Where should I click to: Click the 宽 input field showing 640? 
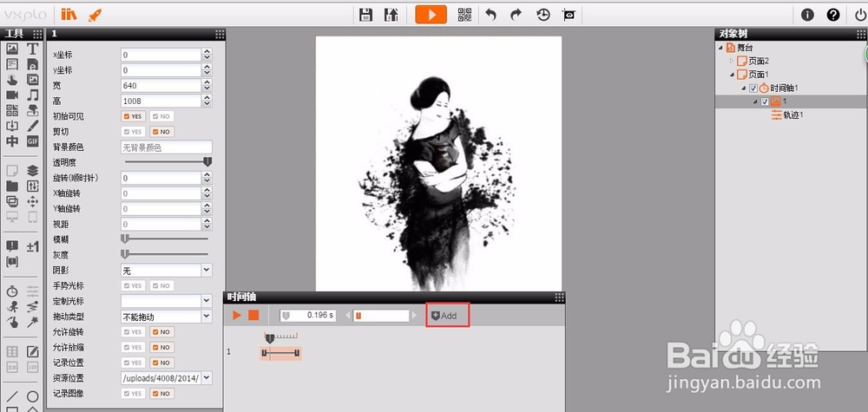tap(161, 86)
